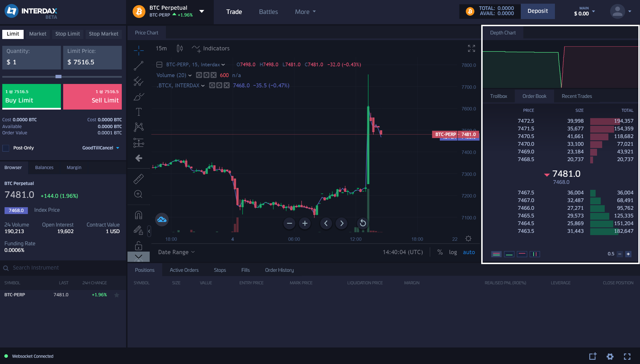This screenshot has width=640, height=364.
Task: Toggle lock all drawing tools
Action: pos(139,245)
